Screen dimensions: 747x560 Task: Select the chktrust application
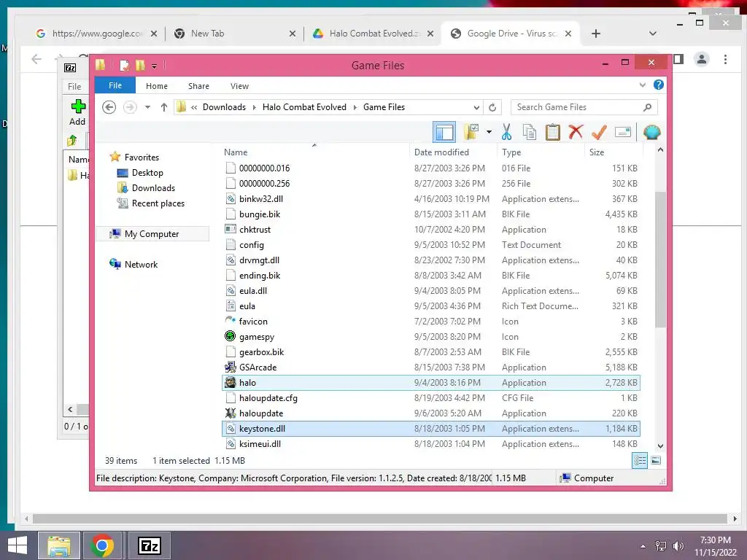coord(430,230)
